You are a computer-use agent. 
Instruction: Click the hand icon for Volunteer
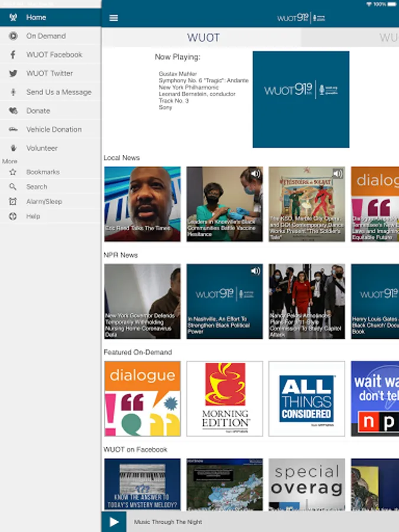[13, 148]
